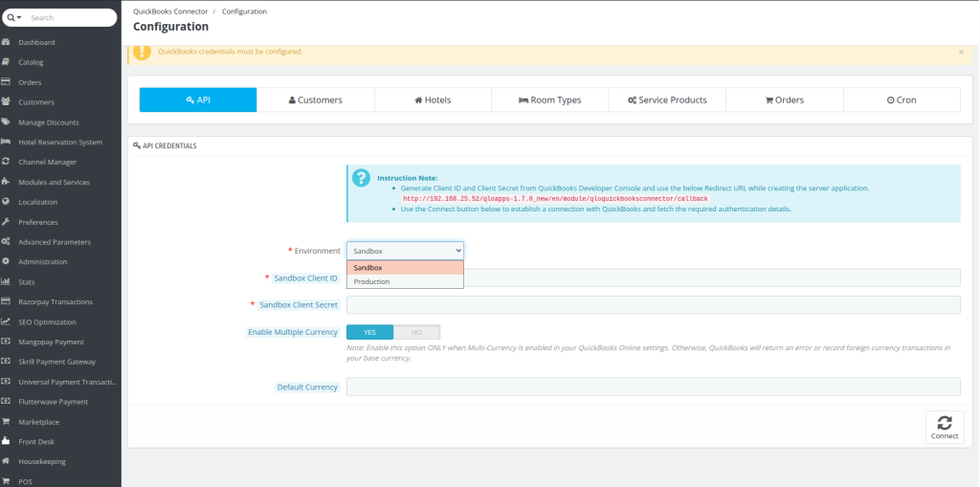Open the Dashboard sidebar icon

click(x=6, y=42)
